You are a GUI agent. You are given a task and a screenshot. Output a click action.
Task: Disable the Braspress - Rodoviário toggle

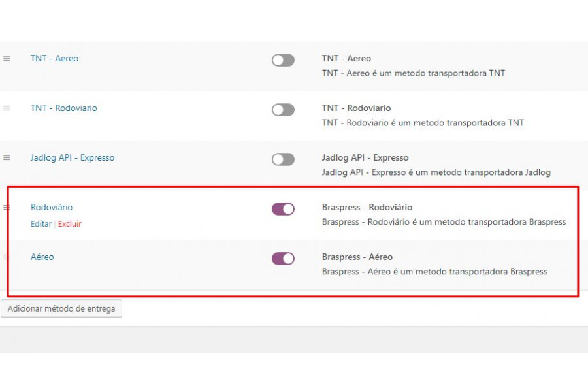coord(283,209)
